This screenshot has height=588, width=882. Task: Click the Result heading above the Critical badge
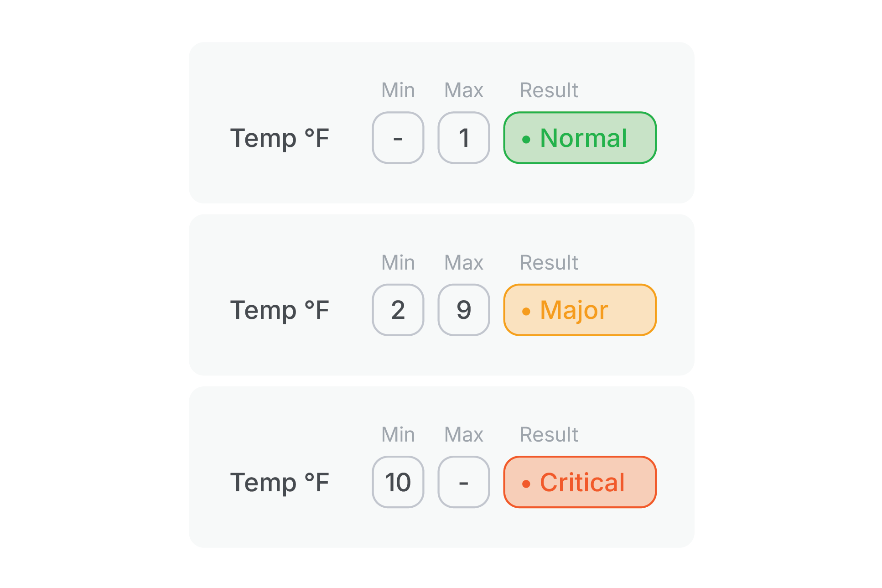point(549,435)
